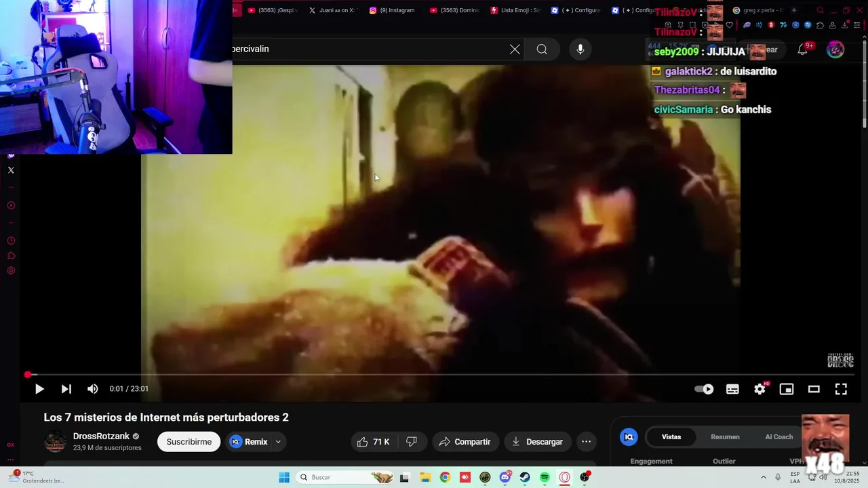The height and width of the screenshot is (488, 868).
Task: Open Google Chrome from taskbar
Action: tap(445, 477)
